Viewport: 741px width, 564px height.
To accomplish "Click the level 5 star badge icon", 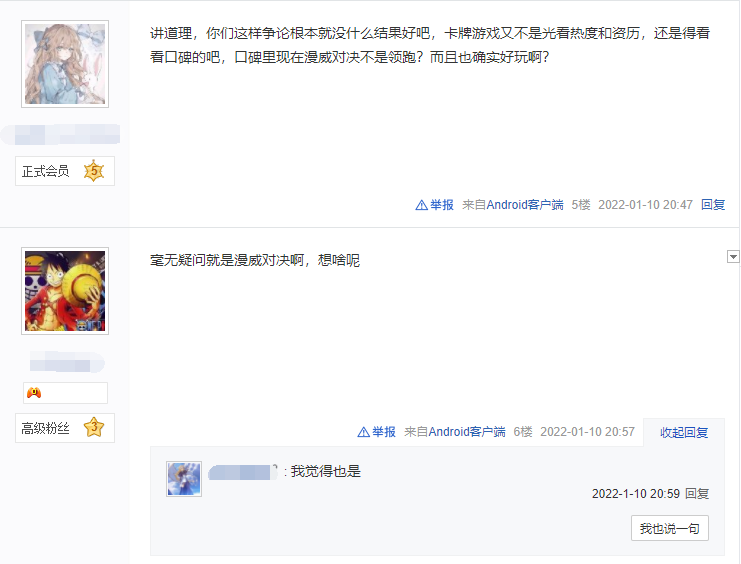I will point(94,171).
